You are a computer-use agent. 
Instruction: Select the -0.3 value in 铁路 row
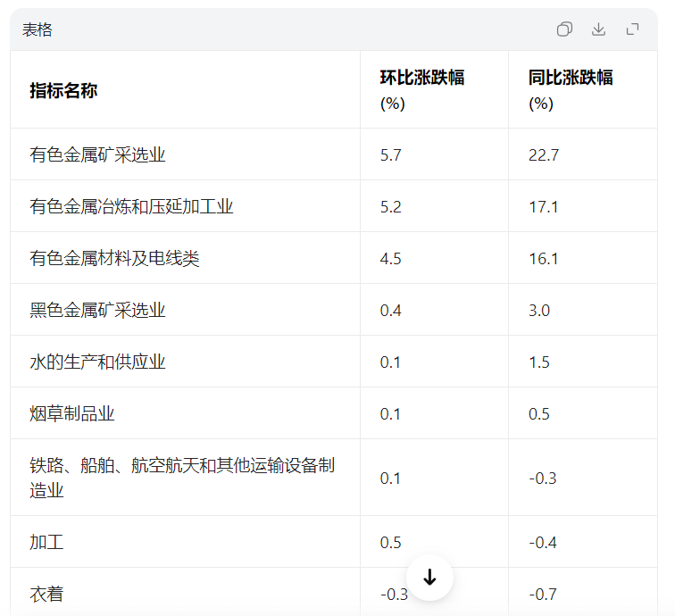543,478
